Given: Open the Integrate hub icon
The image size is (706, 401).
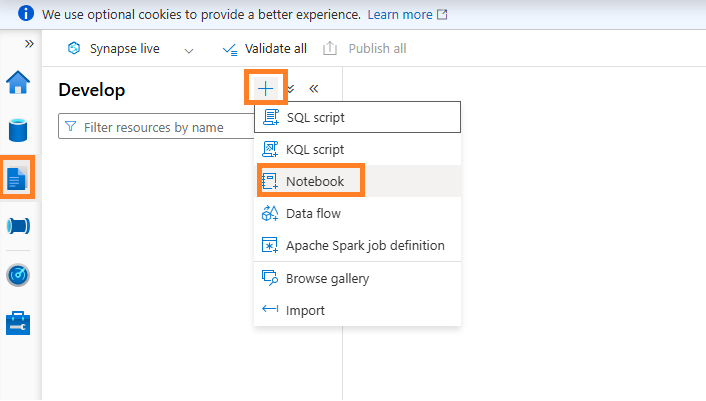Looking at the screenshot, I should [19, 226].
